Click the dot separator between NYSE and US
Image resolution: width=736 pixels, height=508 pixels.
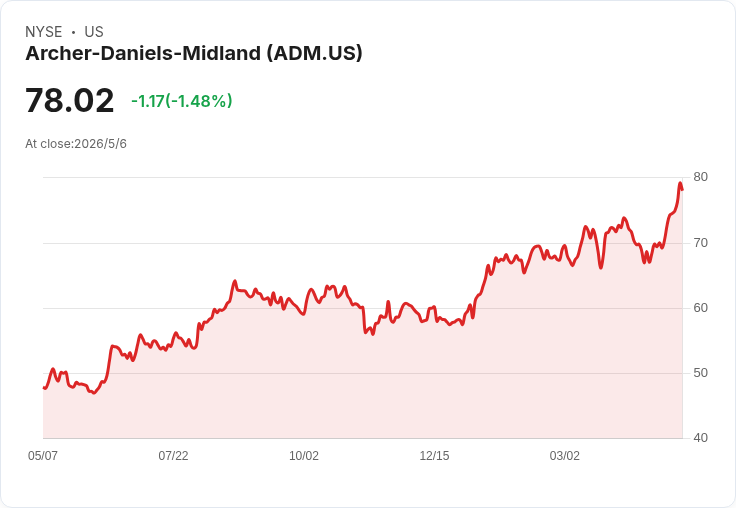pos(73,32)
